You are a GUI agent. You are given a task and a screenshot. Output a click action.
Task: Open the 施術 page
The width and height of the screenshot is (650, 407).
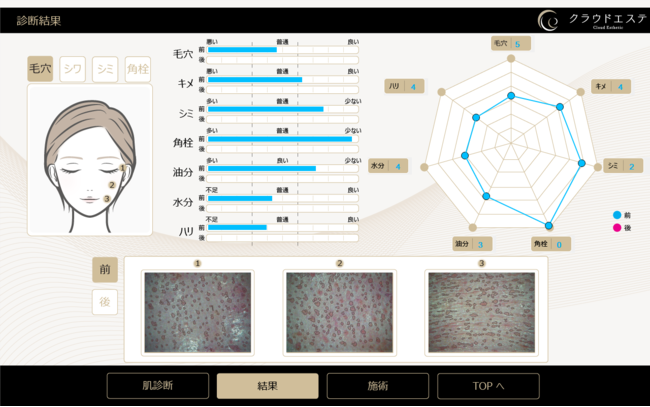click(378, 386)
